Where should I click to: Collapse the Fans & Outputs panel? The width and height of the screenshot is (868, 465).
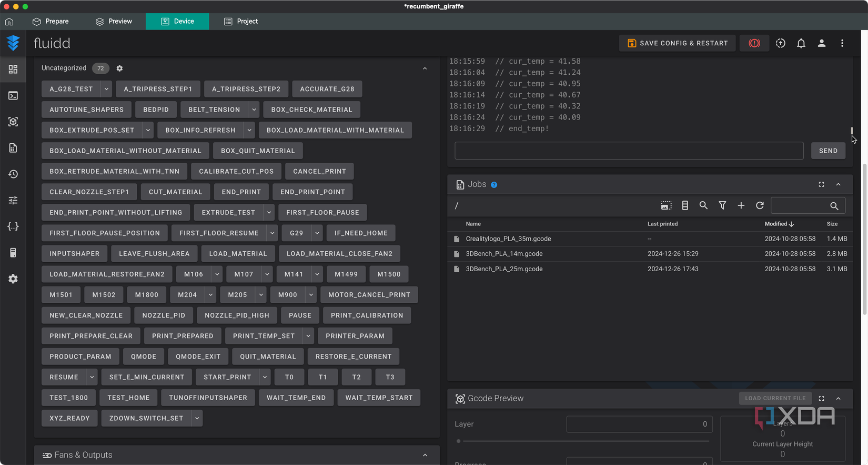pyautogui.click(x=425, y=455)
